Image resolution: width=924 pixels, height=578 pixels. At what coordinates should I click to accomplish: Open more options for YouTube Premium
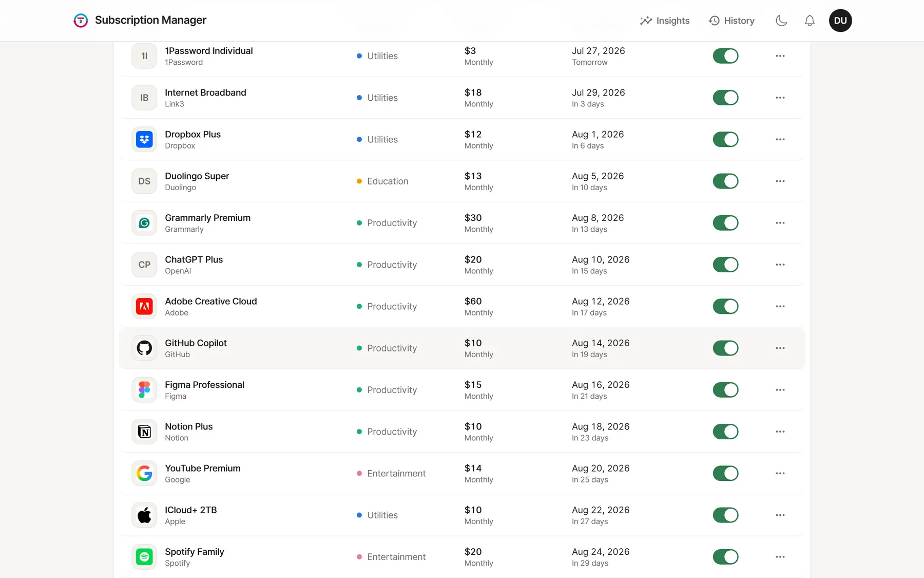(x=780, y=473)
